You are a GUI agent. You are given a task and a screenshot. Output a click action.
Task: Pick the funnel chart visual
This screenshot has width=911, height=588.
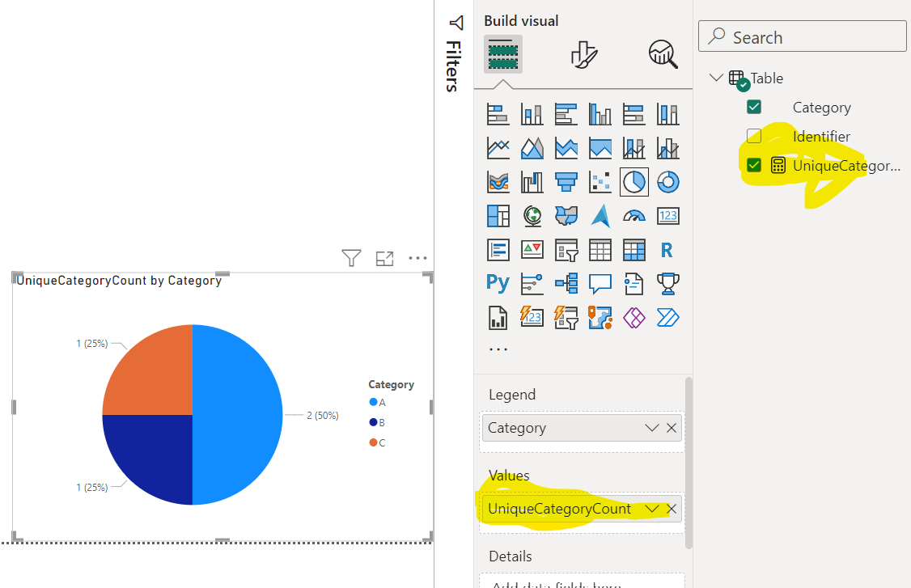566,182
